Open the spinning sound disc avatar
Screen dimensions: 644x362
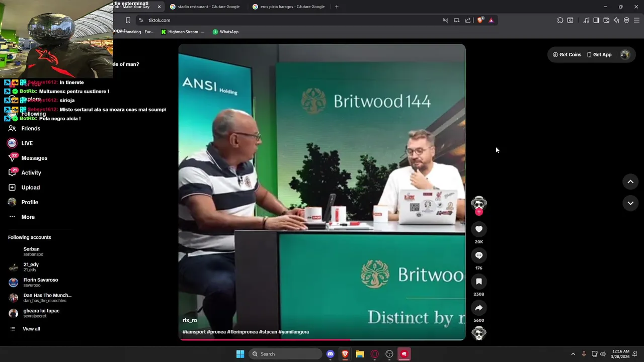478,333
